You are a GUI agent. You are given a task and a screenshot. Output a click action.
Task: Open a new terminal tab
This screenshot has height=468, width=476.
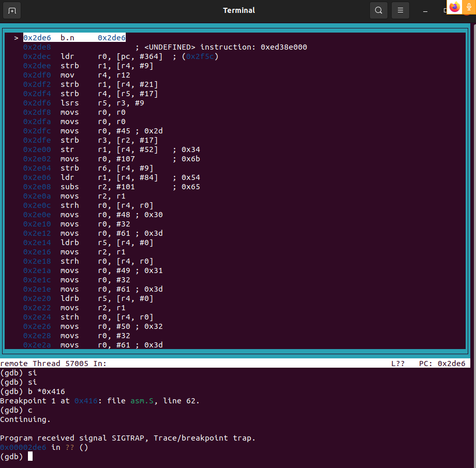11,10
